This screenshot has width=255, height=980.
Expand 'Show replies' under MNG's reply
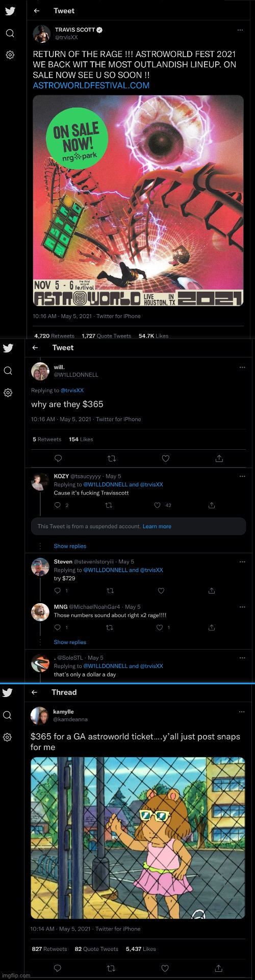(x=70, y=642)
